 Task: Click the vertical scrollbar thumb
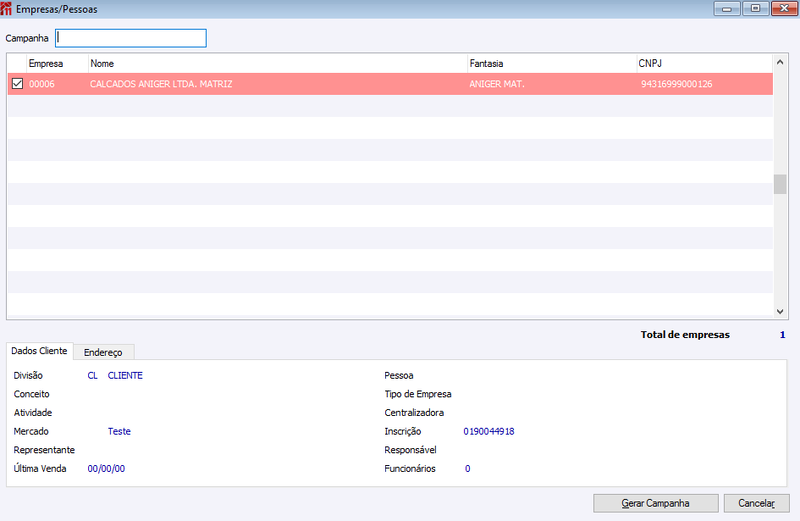(780, 184)
